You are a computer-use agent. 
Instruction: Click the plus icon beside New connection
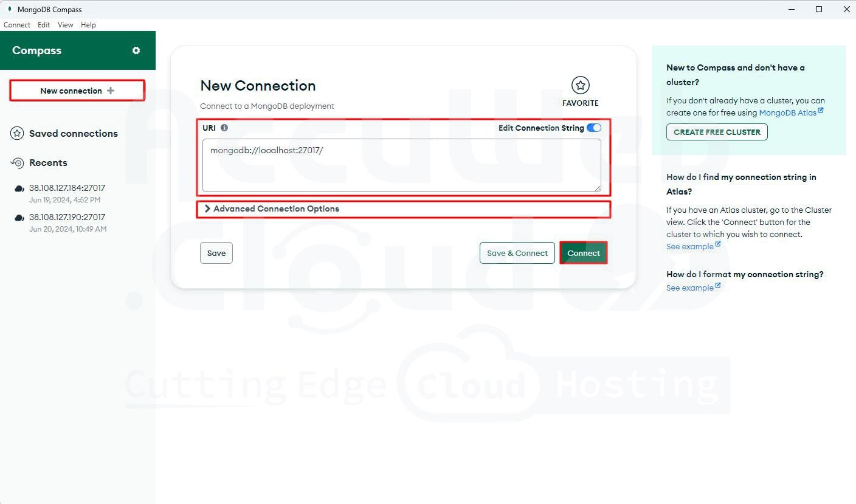(111, 91)
